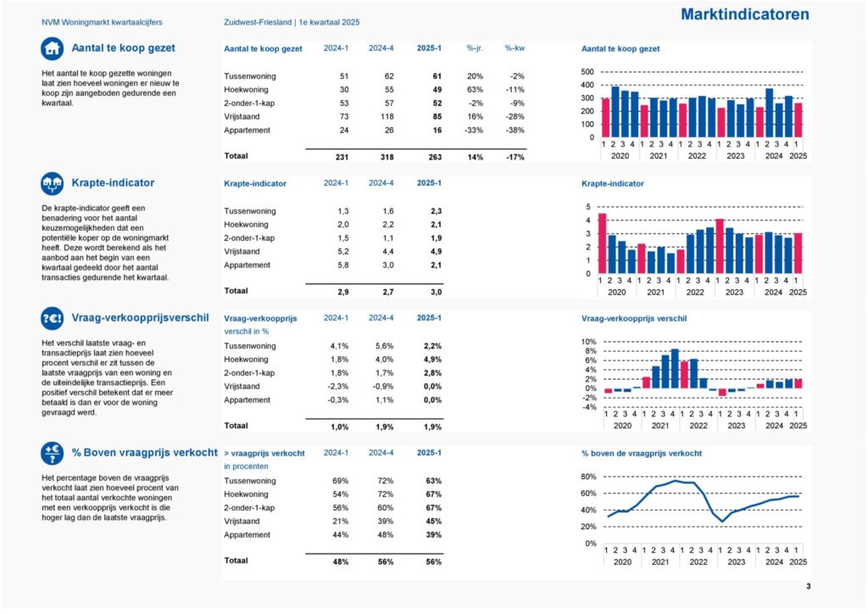Click the 14% yearly change total

[475, 157]
